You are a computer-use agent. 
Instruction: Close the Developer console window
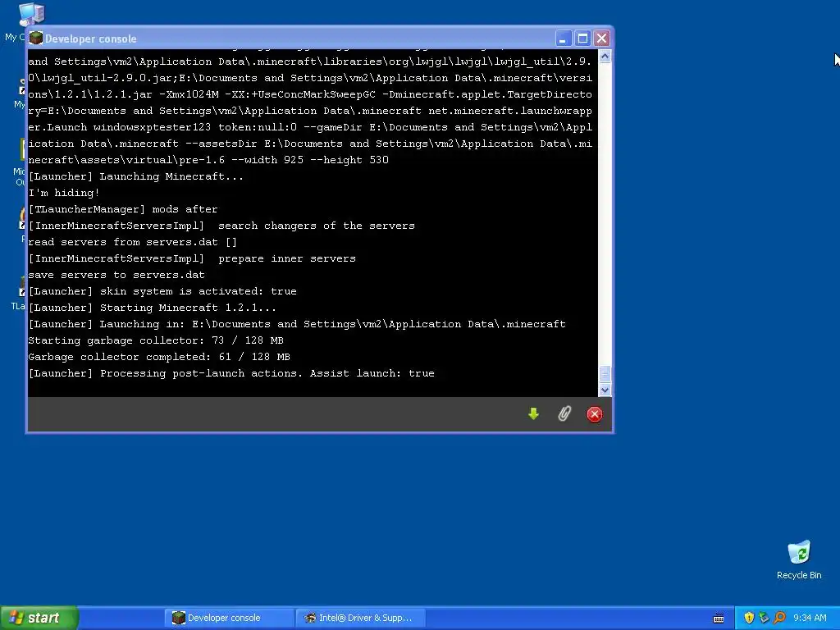601,39
